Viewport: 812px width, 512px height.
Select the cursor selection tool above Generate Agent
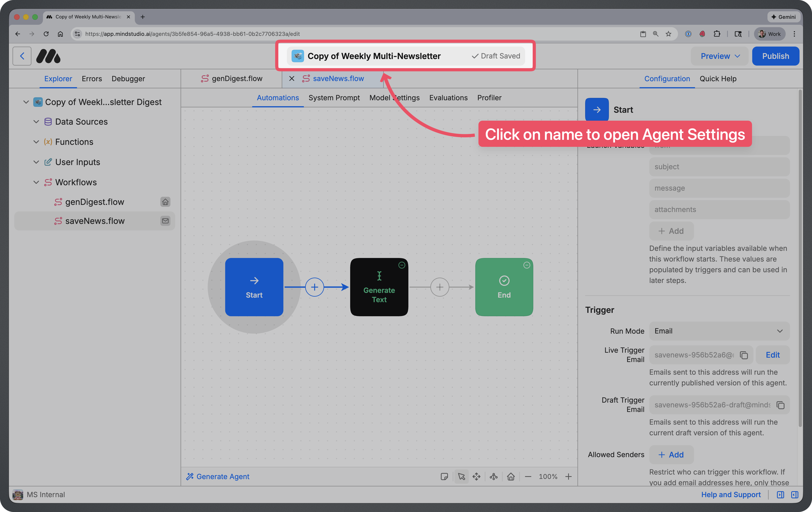click(x=461, y=477)
